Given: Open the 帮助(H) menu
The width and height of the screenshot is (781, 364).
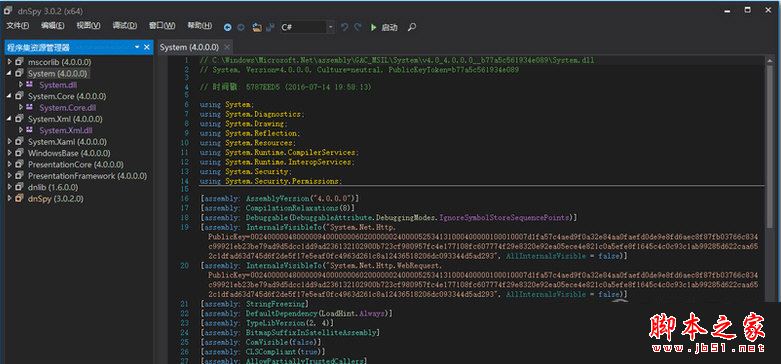Looking at the screenshot, I should point(199,25).
